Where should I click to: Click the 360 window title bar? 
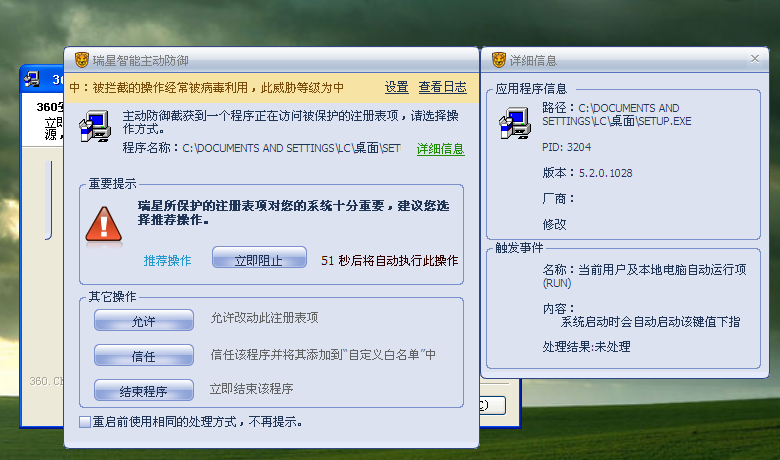(x=42, y=79)
